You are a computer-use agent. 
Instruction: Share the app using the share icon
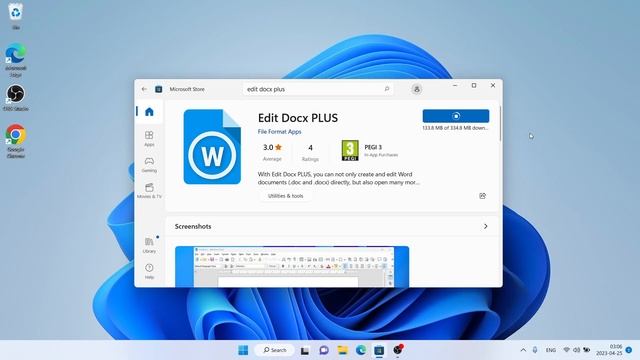tap(482, 196)
